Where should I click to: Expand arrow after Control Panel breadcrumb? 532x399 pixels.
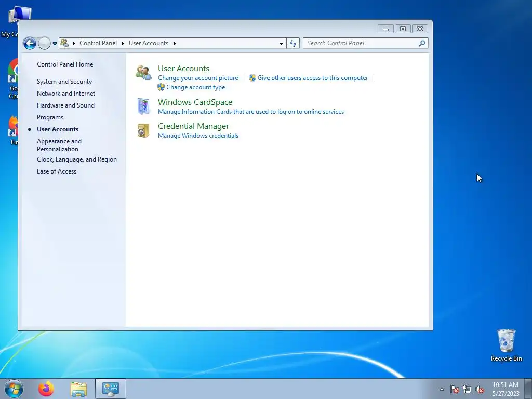[x=123, y=43]
